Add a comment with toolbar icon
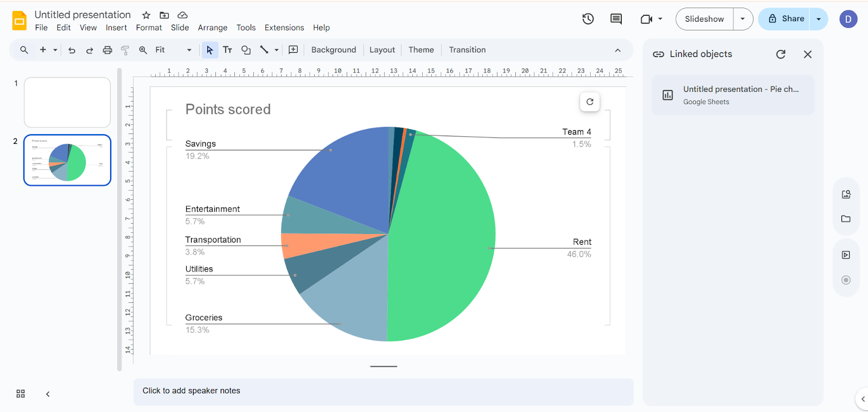 [293, 50]
